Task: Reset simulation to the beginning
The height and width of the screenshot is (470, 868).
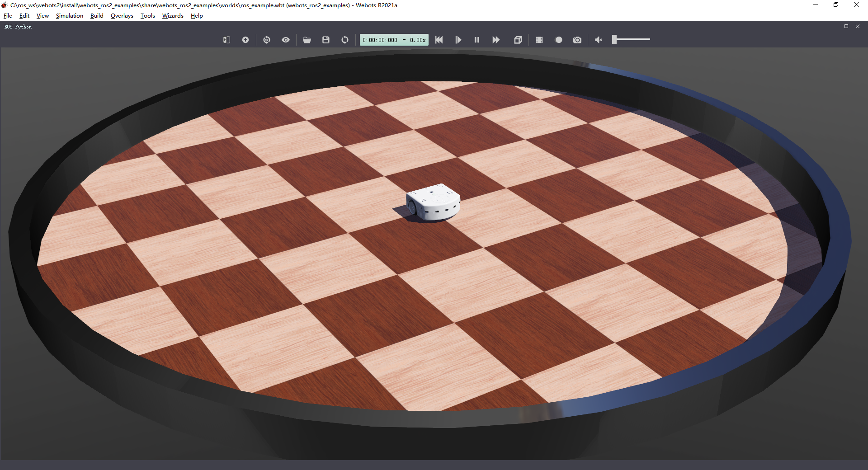Action: pyautogui.click(x=439, y=40)
